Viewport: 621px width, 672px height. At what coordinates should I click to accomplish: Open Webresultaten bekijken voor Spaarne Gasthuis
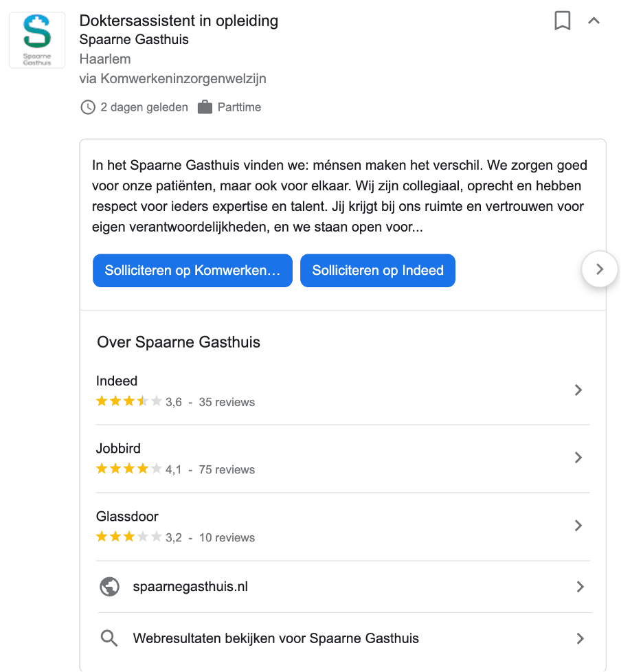pyautogui.click(x=275, y=638)
